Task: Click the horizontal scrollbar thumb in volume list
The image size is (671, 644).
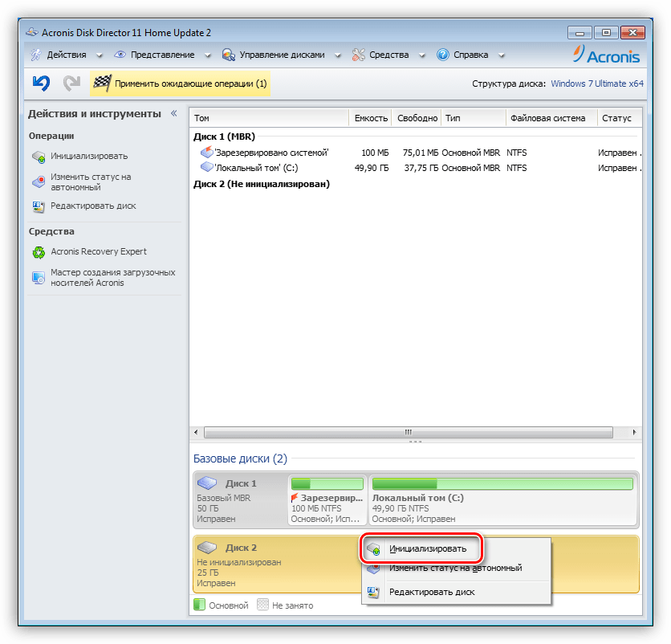Action: point(409,432)
